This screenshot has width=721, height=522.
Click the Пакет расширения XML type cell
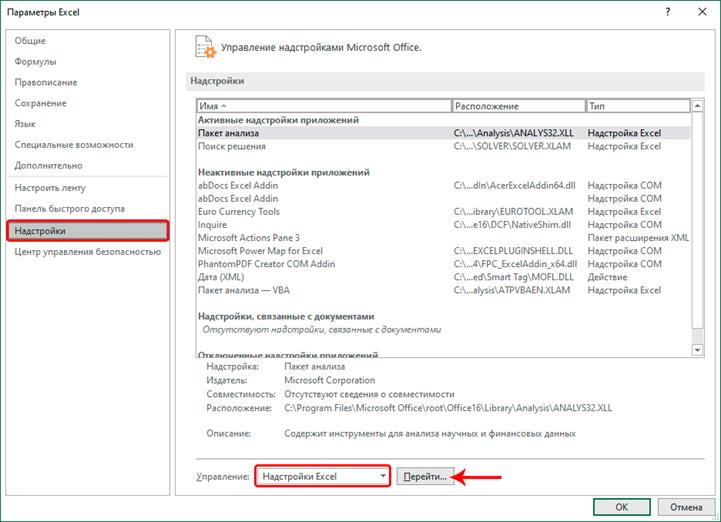(638, 238)
